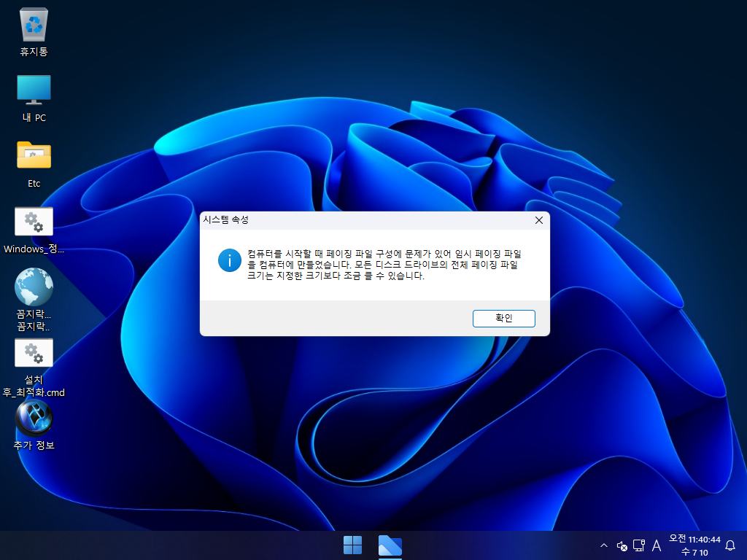Switch input mode via the A indicator
The image size is (747, 560).
pos(657,545)
